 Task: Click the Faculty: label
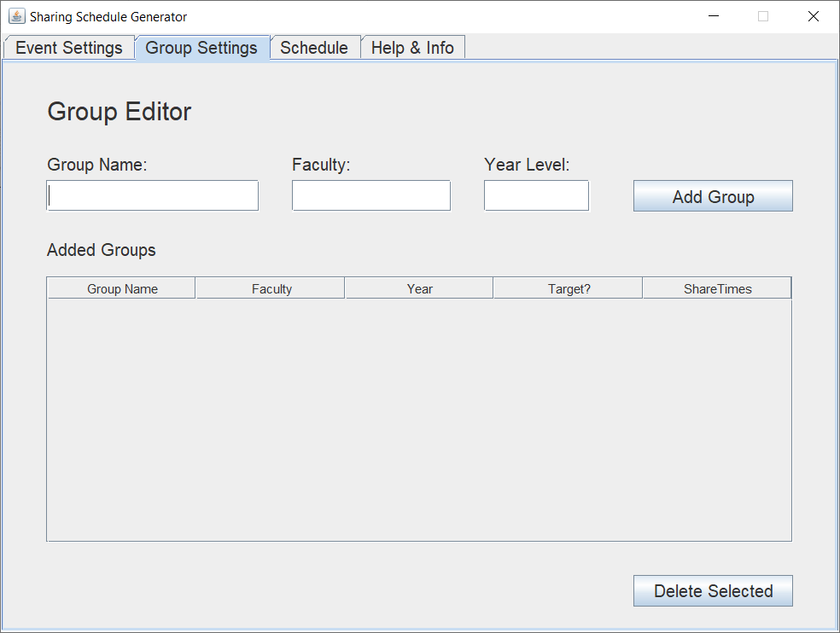click(321, 165)
